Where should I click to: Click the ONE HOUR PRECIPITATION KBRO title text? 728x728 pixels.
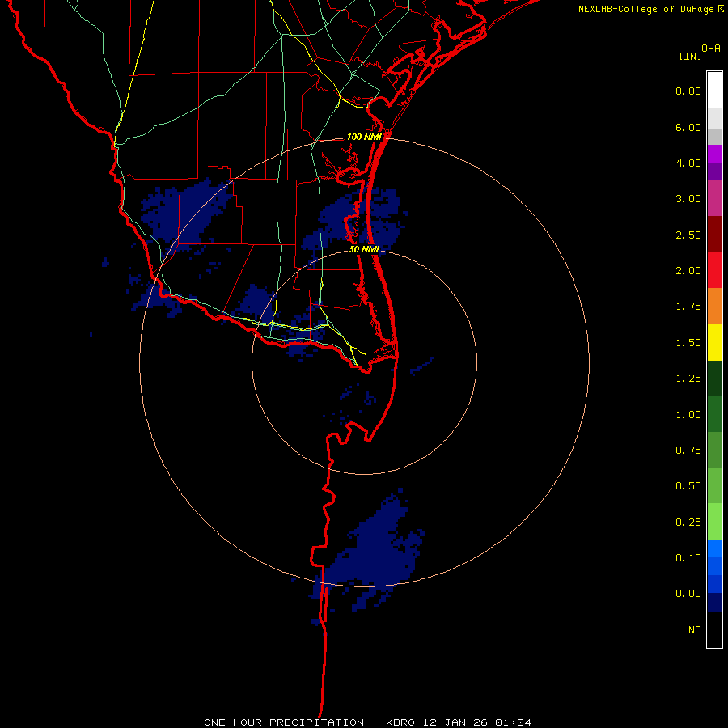(367, 722)
